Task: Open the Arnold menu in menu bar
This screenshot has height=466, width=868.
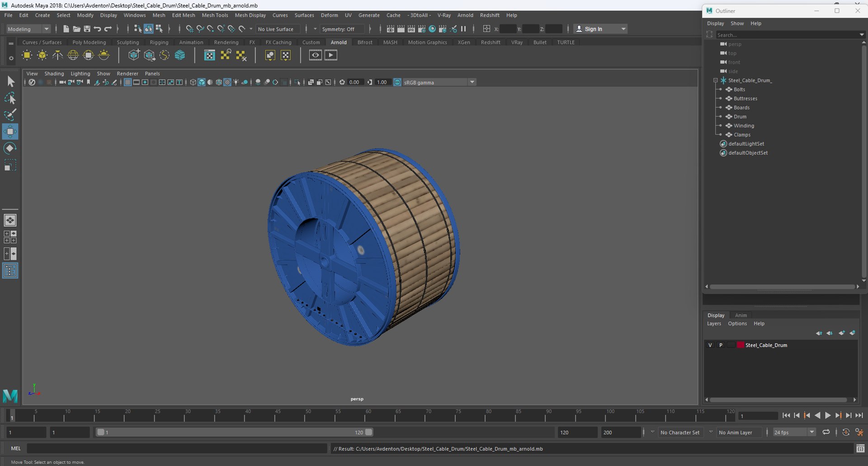Action: pos(465,15)
